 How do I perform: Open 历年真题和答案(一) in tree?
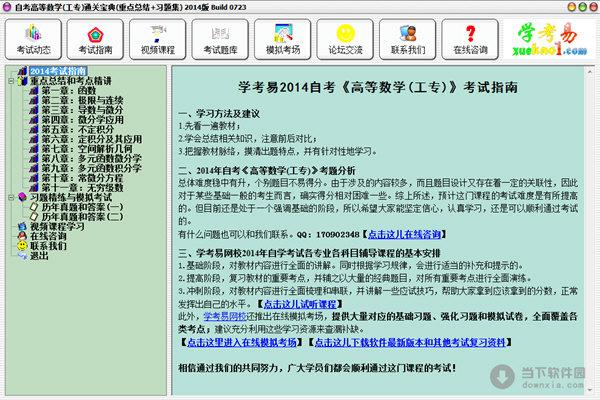82,207
